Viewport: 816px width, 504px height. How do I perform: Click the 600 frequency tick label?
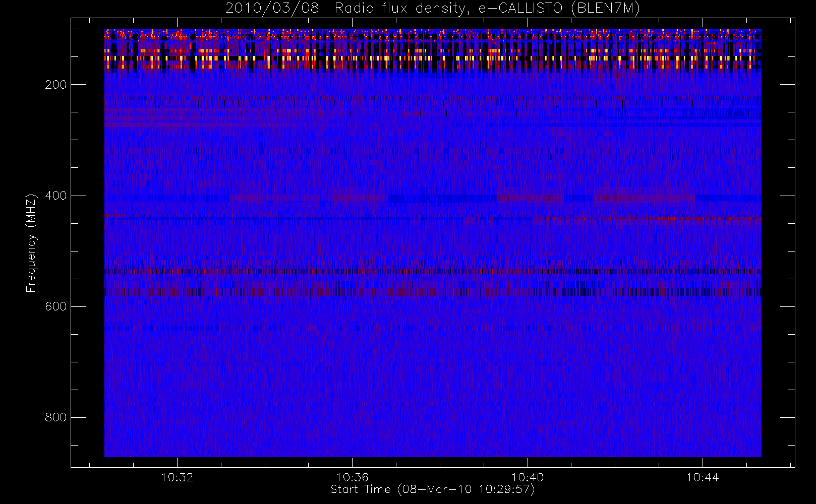click(x=56, y=306)
